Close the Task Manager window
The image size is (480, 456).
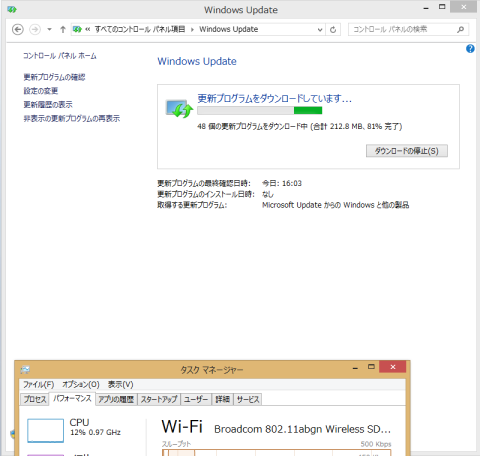[x=393, y=367]
